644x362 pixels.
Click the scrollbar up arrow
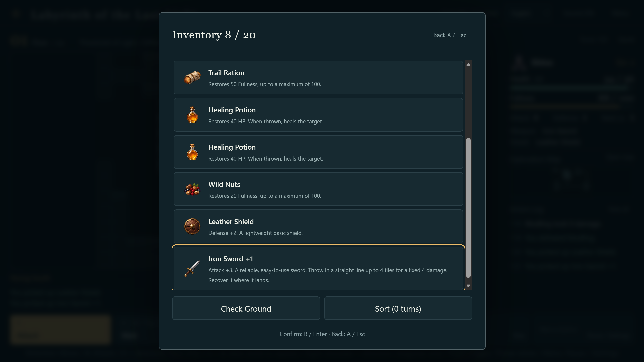click(468, 65)
